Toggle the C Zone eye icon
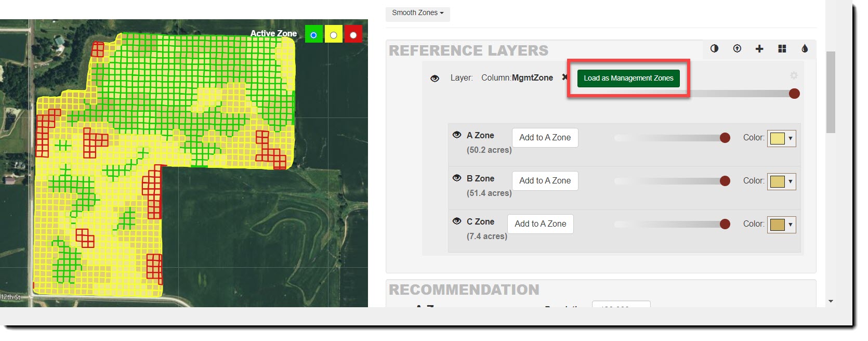The image size is (868, 341). [457, 221]
